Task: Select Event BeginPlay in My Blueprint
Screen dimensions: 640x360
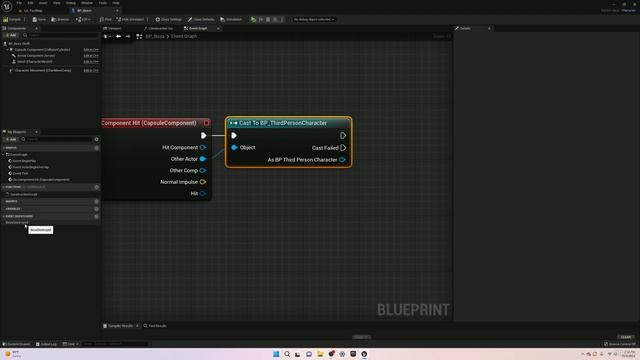Action: (x=24, y=161)
